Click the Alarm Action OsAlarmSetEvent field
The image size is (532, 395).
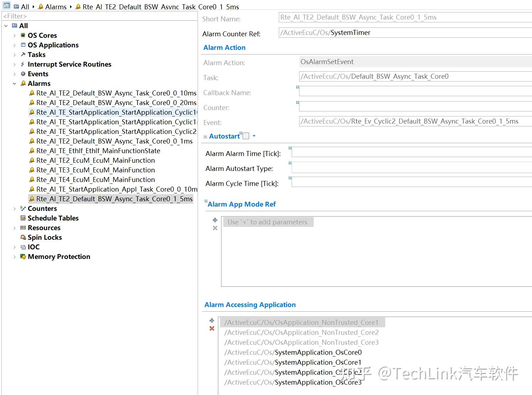click(416, 62)
